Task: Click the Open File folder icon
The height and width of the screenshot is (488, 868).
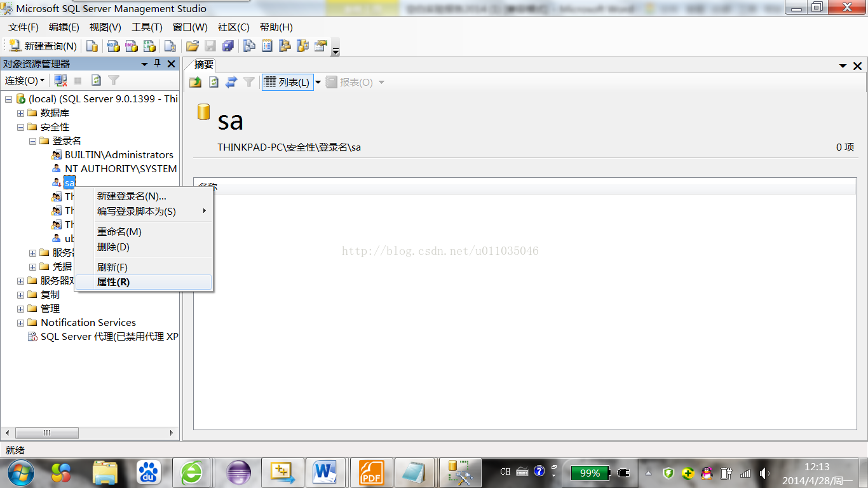Action: tap(192, 46)
